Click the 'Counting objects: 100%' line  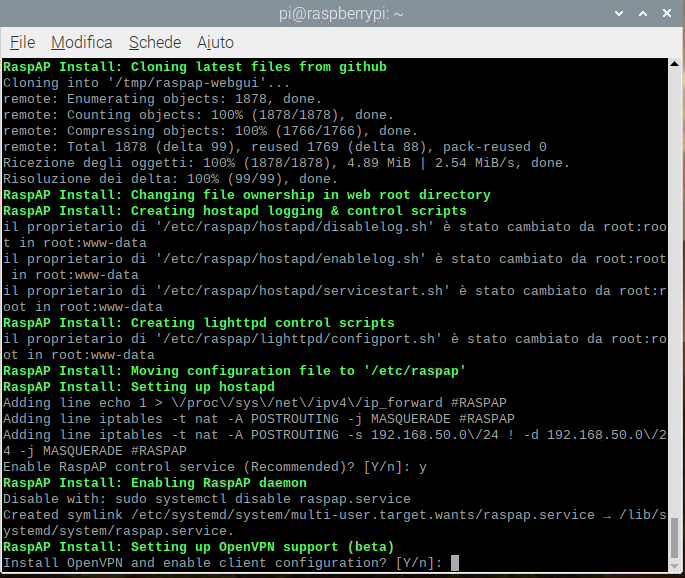coord(198,115)
